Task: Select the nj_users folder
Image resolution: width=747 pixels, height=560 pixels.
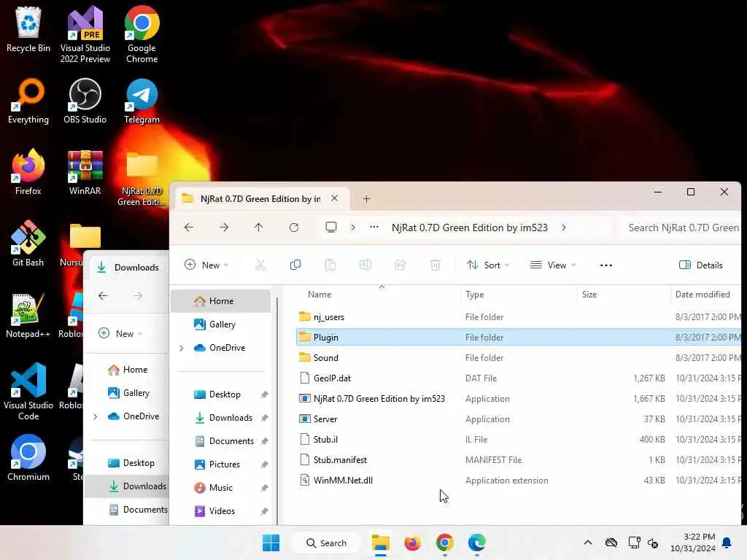Action: [519, 316]
